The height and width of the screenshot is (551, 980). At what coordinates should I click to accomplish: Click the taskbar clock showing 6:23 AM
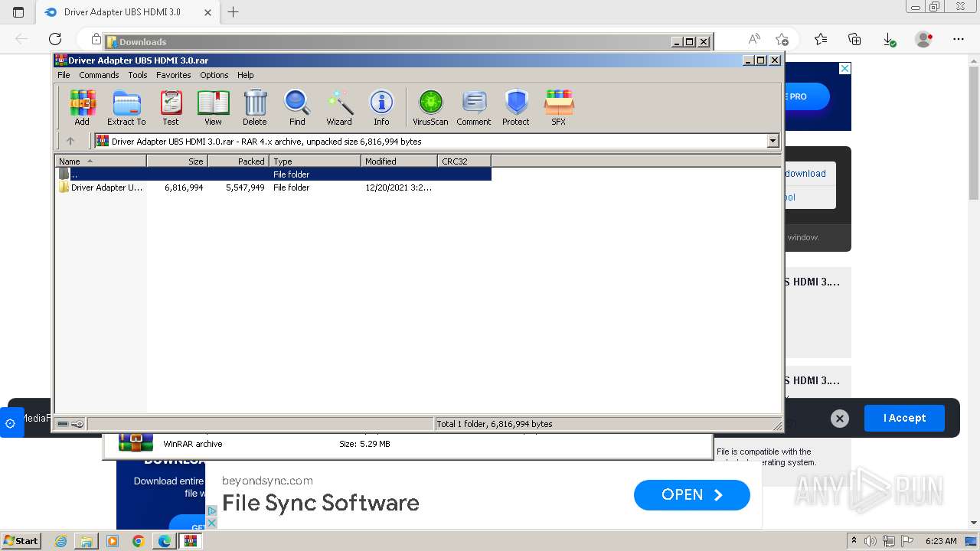(x=941, y=541)
